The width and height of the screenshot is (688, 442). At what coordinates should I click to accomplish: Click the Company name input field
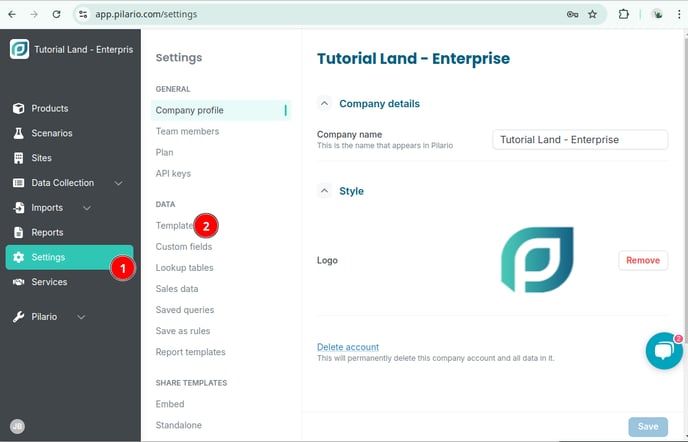click(x=580, y=140)
